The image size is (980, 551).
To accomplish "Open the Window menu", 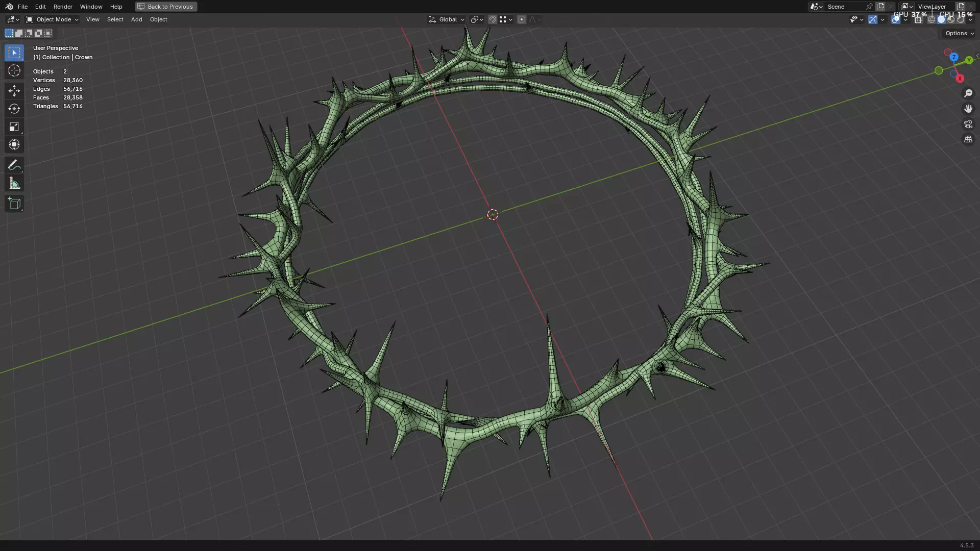I will pyautogui.click(x=91, y=7).
